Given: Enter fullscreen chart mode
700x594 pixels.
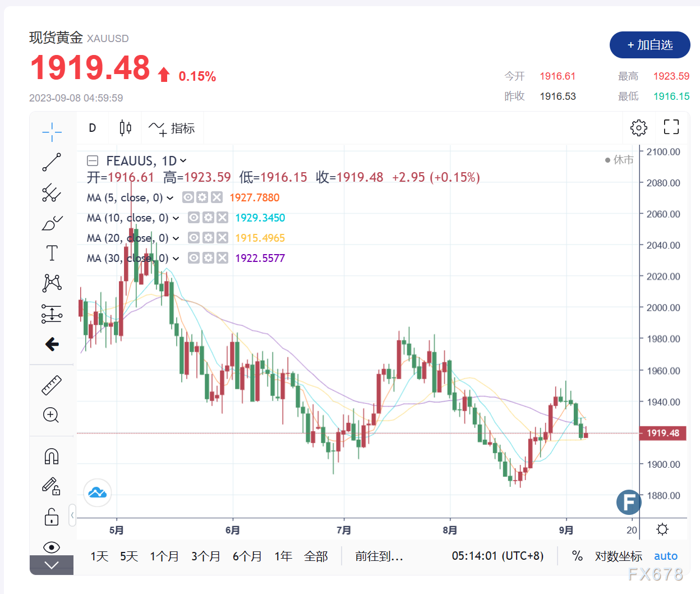Looking at the screenshot, I should click(x=671, y=127).
